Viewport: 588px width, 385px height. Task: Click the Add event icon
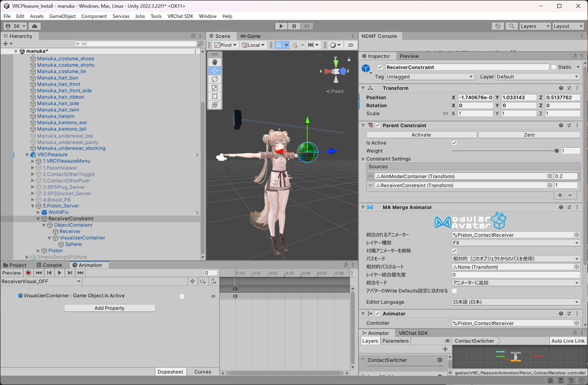click(213, 282)
